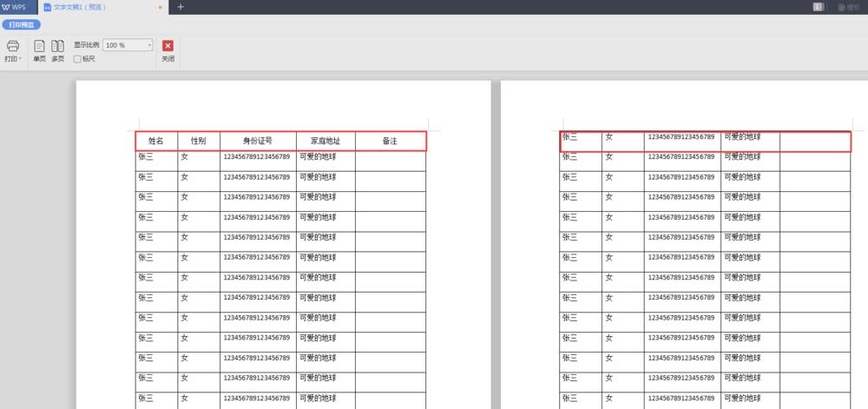Expand the 打印 dropdown arrow

(x=21, y=60)
